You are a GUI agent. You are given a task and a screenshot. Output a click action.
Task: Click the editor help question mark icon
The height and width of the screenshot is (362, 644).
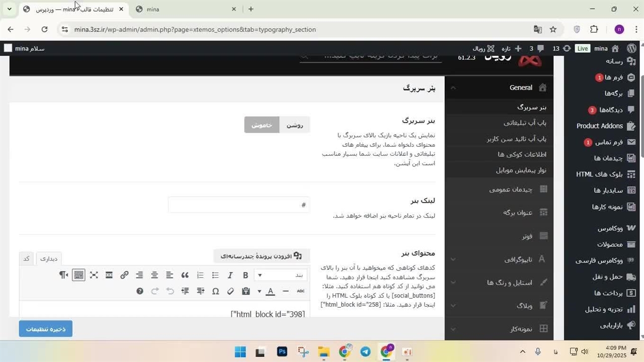pos(140,291)
